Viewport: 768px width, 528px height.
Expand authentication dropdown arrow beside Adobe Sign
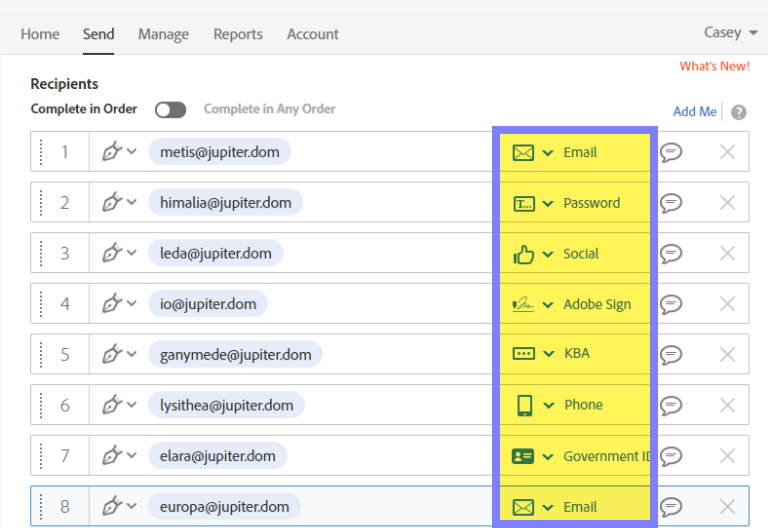548,305
